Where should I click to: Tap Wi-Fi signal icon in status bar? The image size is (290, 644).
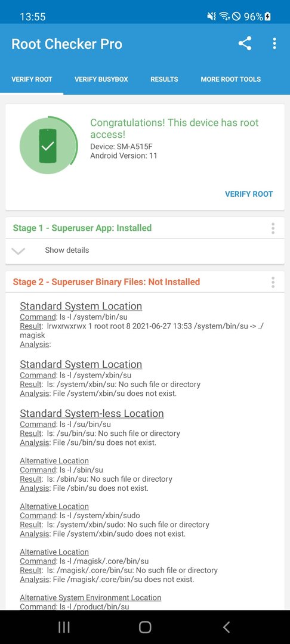point(224,17)
